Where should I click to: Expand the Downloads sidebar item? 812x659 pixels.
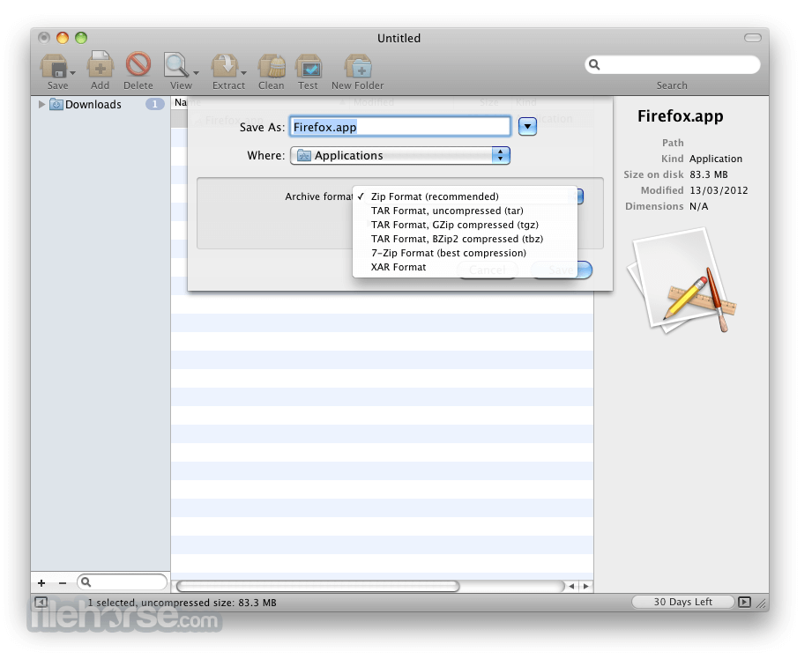41,105
